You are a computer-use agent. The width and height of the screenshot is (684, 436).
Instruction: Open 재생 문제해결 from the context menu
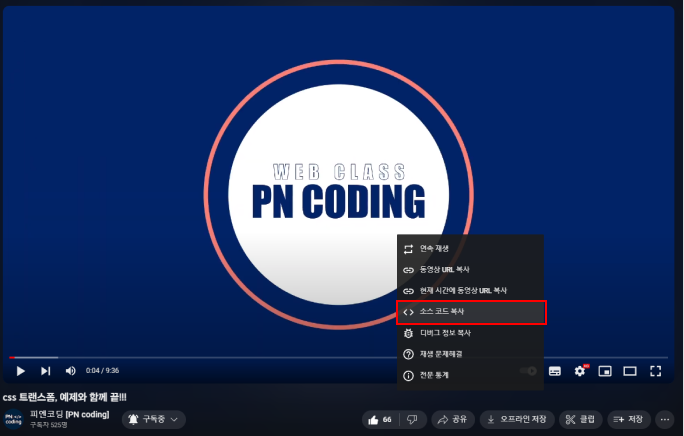click(470, 354)
